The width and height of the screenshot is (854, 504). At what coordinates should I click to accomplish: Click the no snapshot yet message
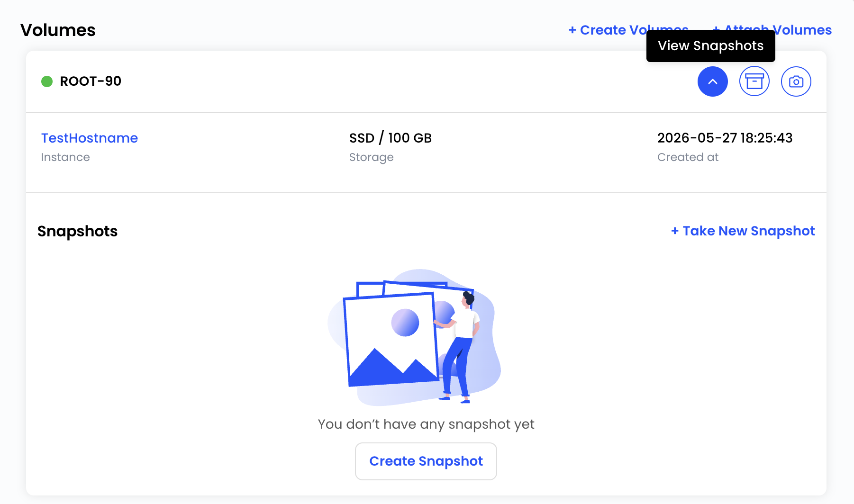(426, 424)
